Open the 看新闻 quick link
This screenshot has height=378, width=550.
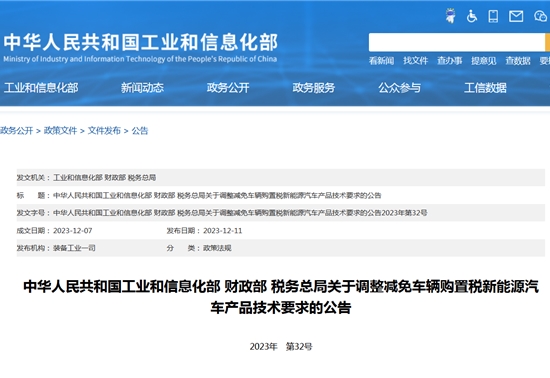coord(381,61)
